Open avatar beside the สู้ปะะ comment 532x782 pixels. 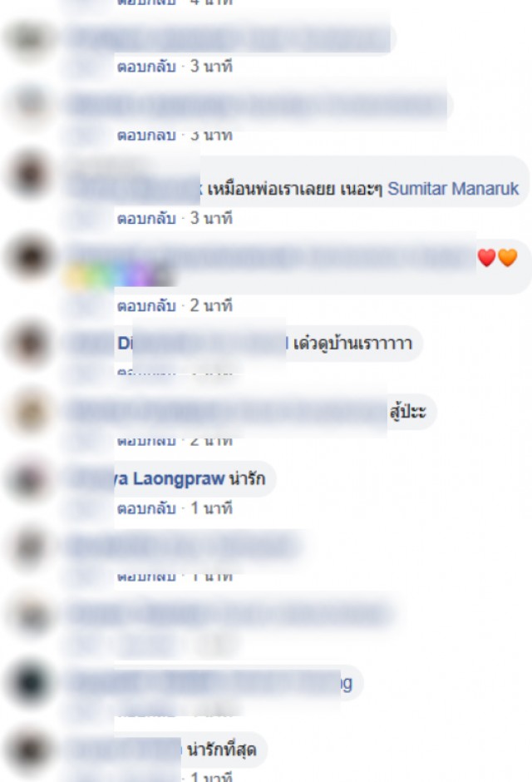pos(29,412)
